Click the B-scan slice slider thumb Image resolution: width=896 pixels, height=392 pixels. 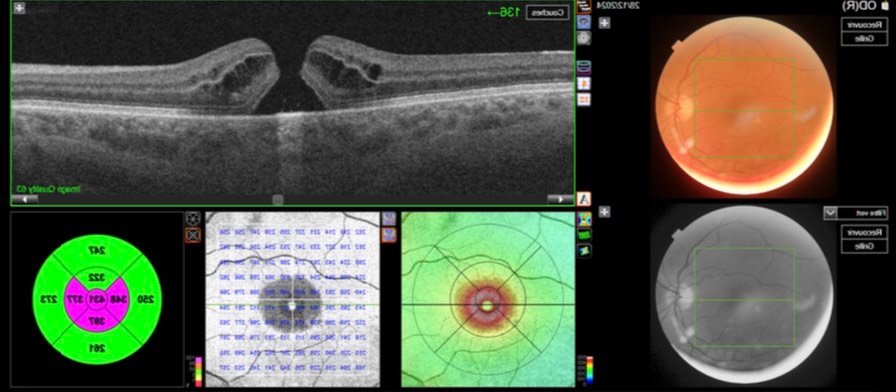pos(278,199)
